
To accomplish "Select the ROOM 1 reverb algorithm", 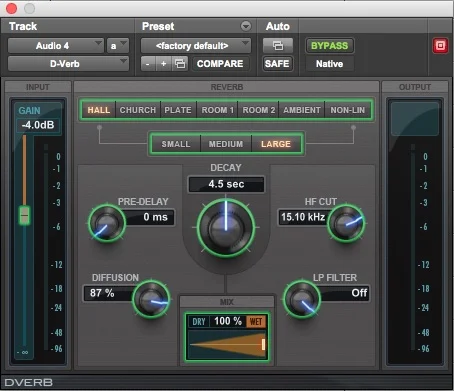I will (x=217, y=110).
